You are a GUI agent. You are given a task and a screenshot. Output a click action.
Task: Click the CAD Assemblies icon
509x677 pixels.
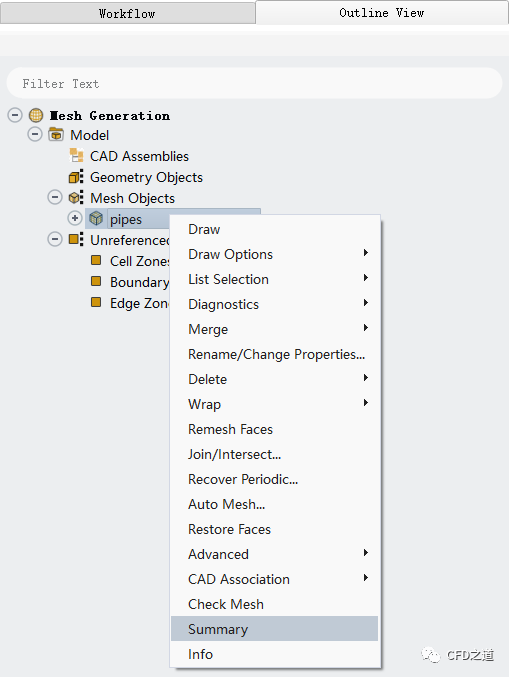[76, 155]
